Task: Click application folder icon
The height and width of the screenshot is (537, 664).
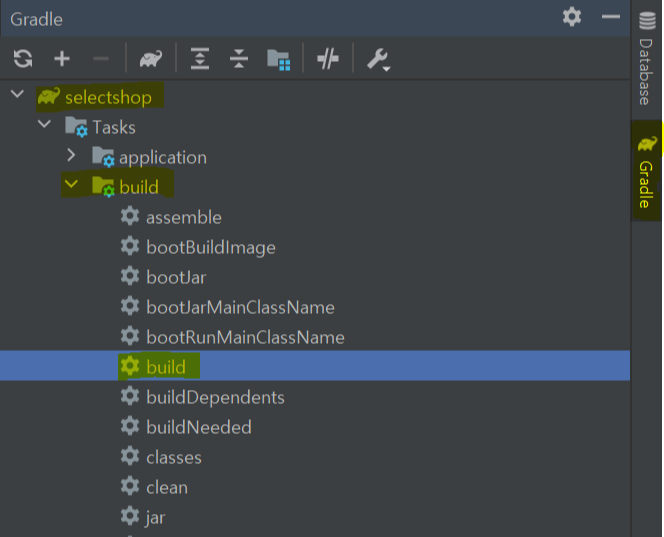Action: point(103,157)
